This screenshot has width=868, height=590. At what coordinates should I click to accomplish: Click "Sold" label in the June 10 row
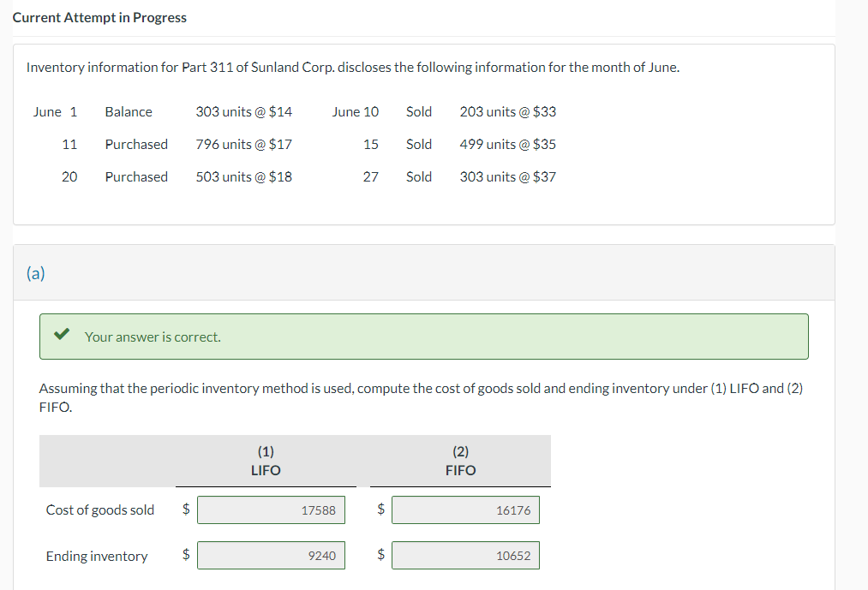coord(419,112)
